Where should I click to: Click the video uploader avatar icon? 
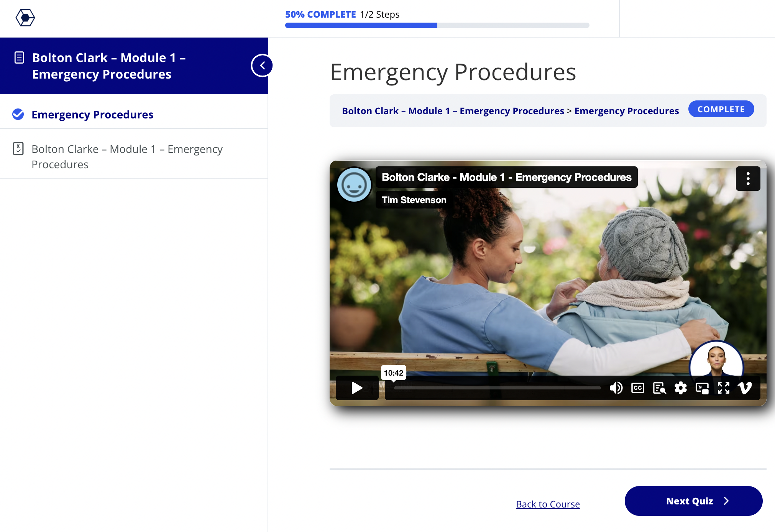[354, 185]
